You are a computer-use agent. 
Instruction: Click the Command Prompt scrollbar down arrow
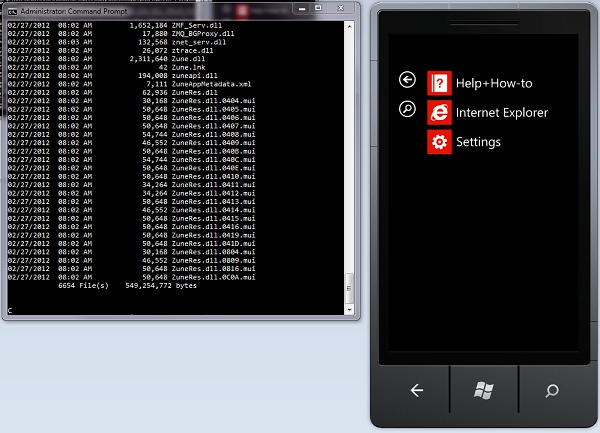349,310
